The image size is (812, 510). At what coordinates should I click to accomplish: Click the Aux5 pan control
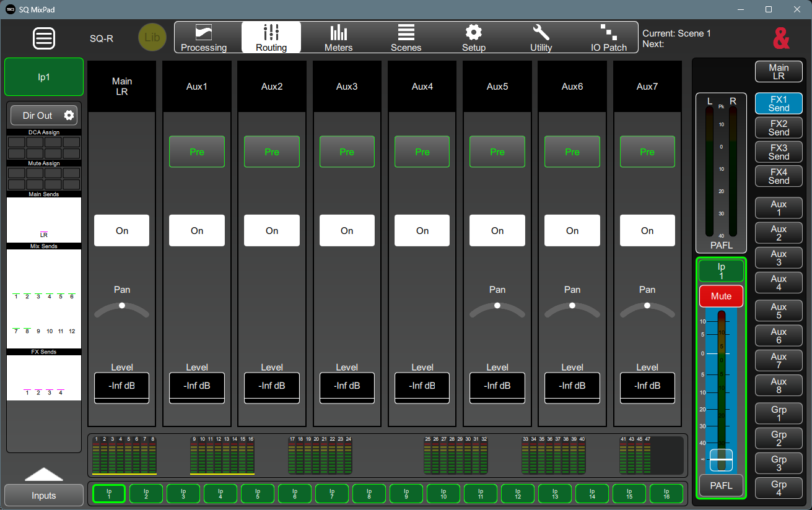(x=497, y=309)
